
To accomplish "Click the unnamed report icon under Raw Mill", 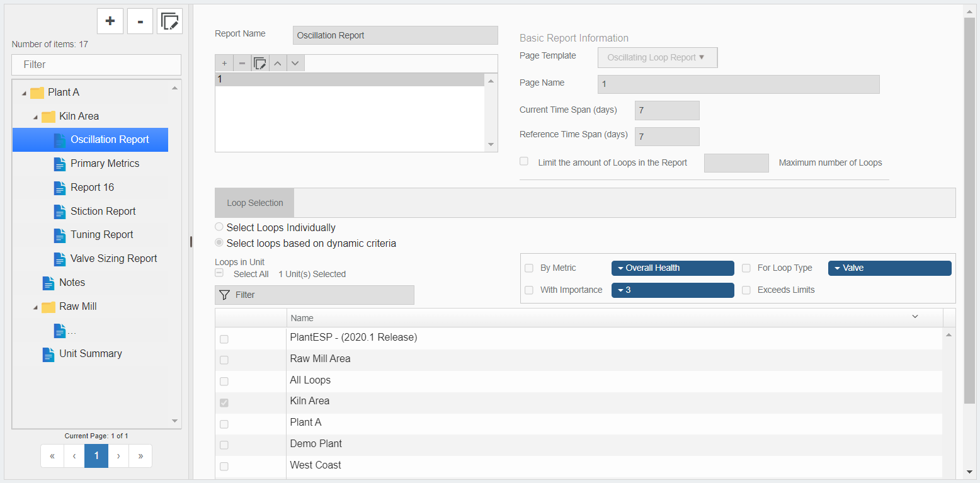I will pyautogui.click(x=60, y=330).
